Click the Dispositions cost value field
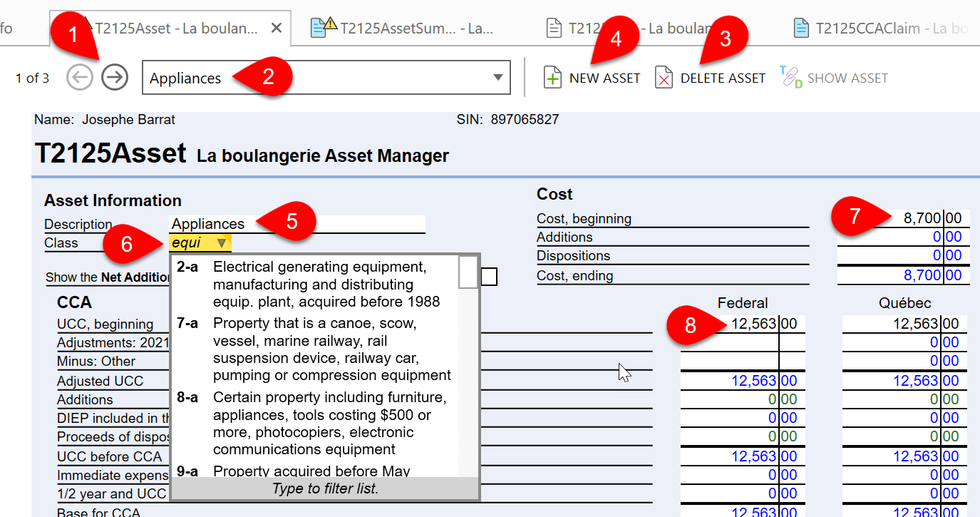 pyautogui.click(x=904, y=256)
